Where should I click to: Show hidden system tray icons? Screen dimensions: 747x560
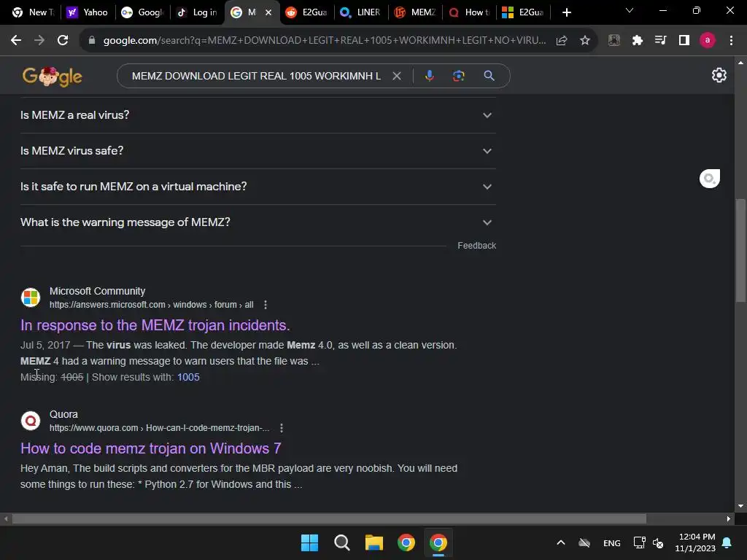point(561,542)
